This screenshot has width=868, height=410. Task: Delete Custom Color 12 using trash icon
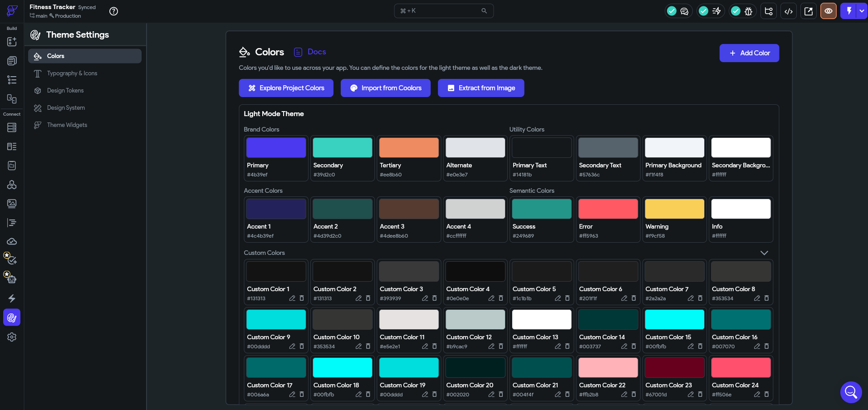pyautogui.click(x=501, y=347)
